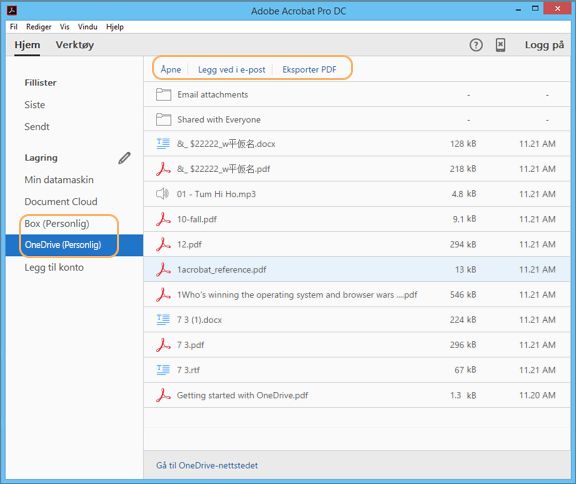Click Legg ved i e-post link
The width and height of the screenshot is (576, 484).
coord(231,69)
